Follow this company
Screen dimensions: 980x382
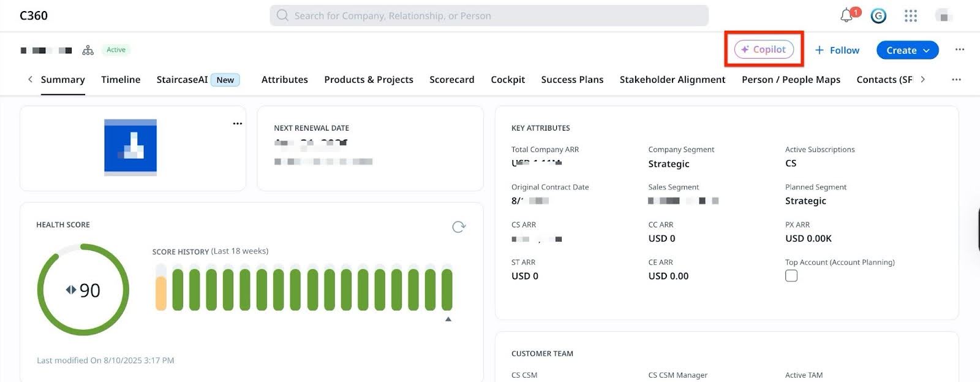[837, 50]
